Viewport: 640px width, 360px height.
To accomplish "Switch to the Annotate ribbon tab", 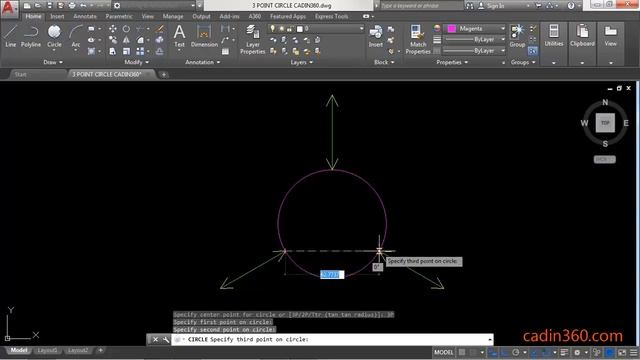I will pyautogui.click(x=85, y=16).
